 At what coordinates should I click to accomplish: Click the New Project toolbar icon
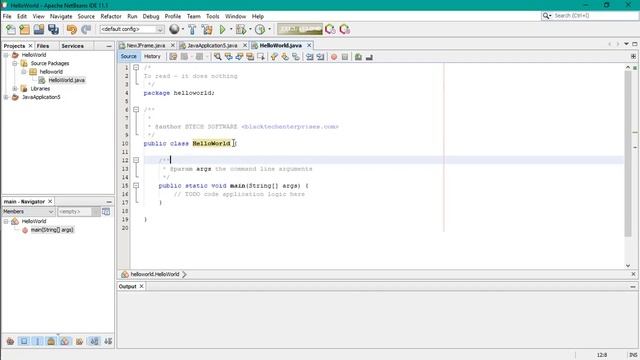[x=24, y=29]
